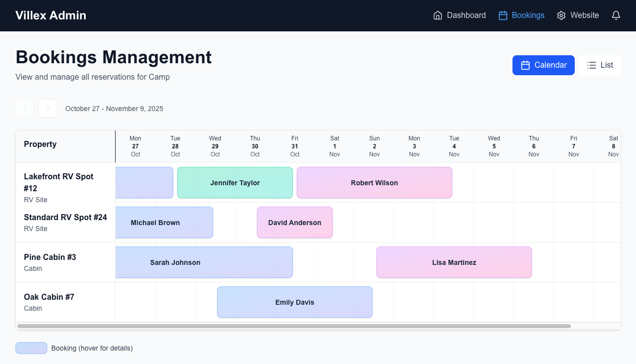Open Robert Wilson's booking block

(375, 183)
